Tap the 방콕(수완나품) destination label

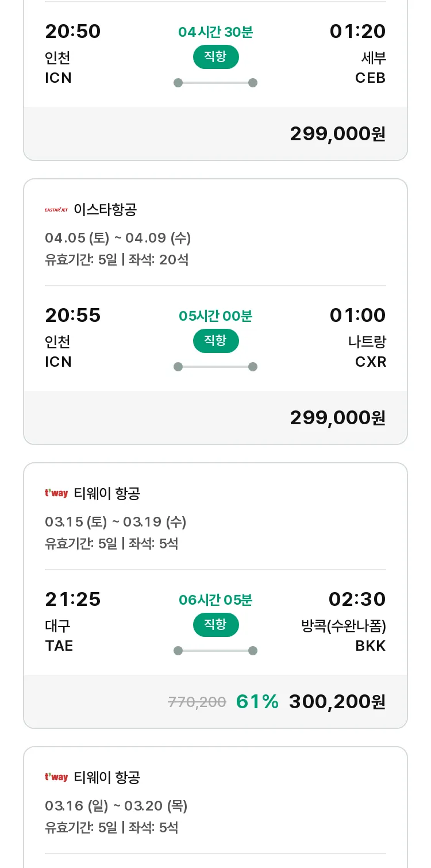[x=343, y=625]
